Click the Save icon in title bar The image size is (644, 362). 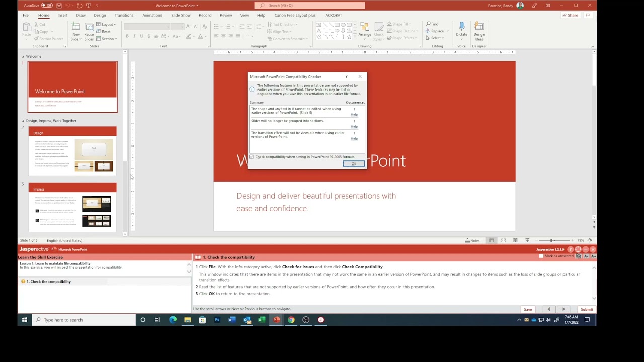pyautogui.click(x=59, y=6)
